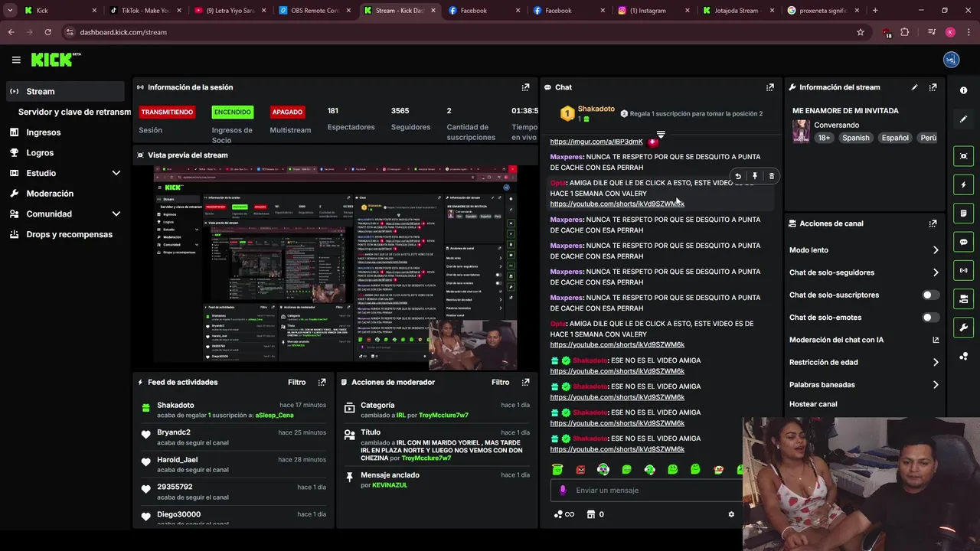Click the stream preview thumbnail

click(335, 268)
